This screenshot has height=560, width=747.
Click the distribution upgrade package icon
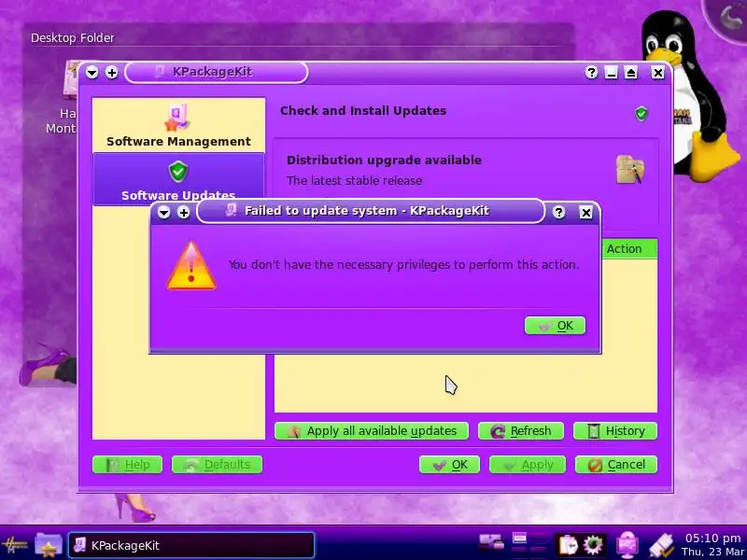pos(629,169)
